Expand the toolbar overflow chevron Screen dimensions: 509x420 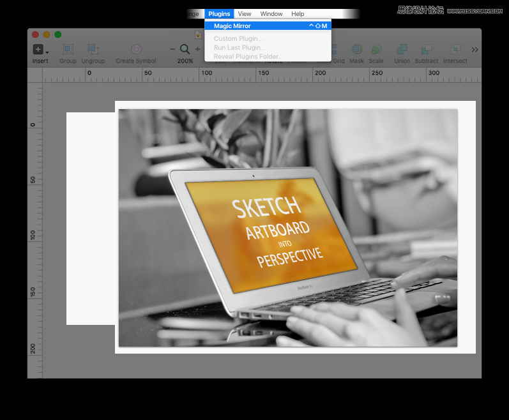475,49
